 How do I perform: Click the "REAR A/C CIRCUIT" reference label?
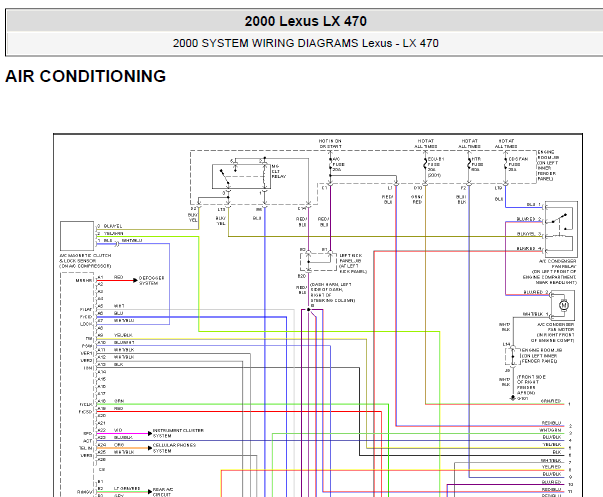click(x=163, y=492)
